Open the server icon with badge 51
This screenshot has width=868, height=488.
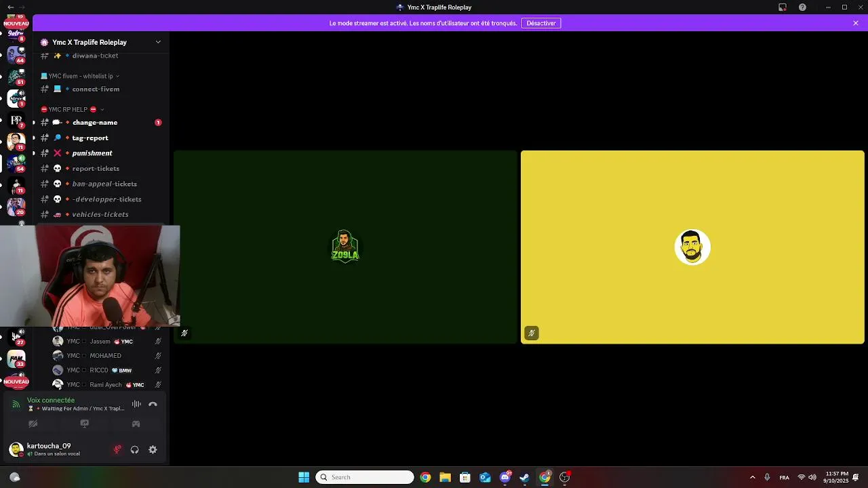pos(16,76)
